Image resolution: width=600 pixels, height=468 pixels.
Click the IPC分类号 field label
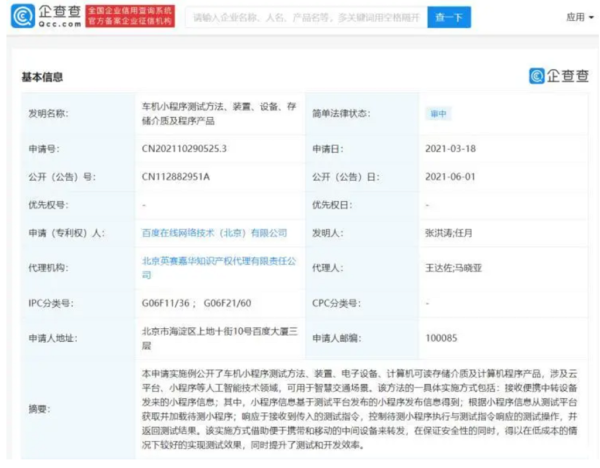tap(51, 303)
